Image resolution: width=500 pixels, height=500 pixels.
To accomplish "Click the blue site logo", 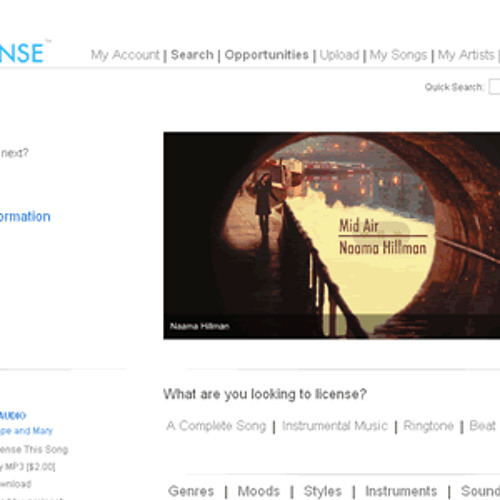I will coord(22,53).
